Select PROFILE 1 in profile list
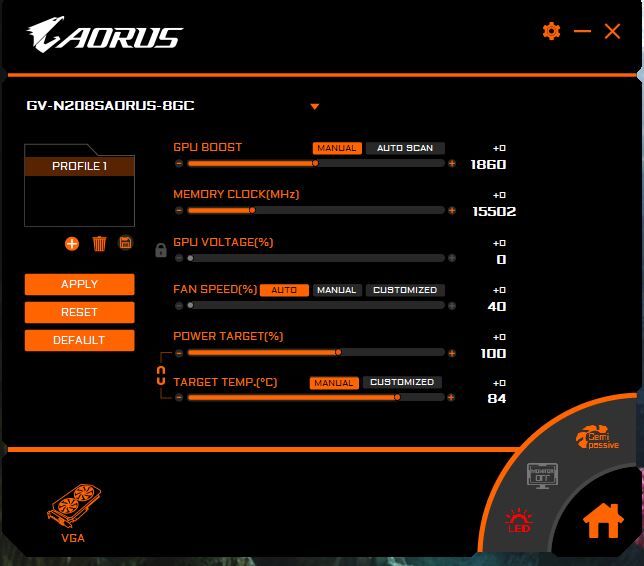Screen dimensions: 644x566 [79, 166]
